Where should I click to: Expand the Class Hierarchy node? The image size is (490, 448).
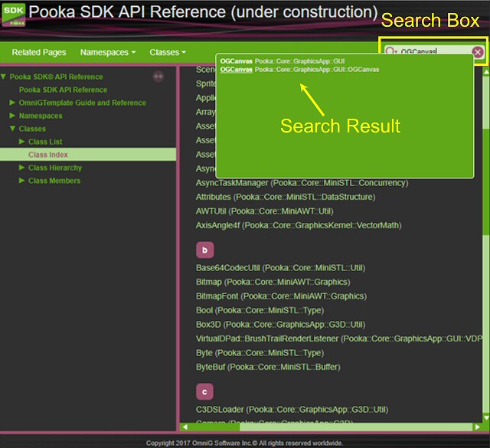pyautogui.click(x=22, y=168)
